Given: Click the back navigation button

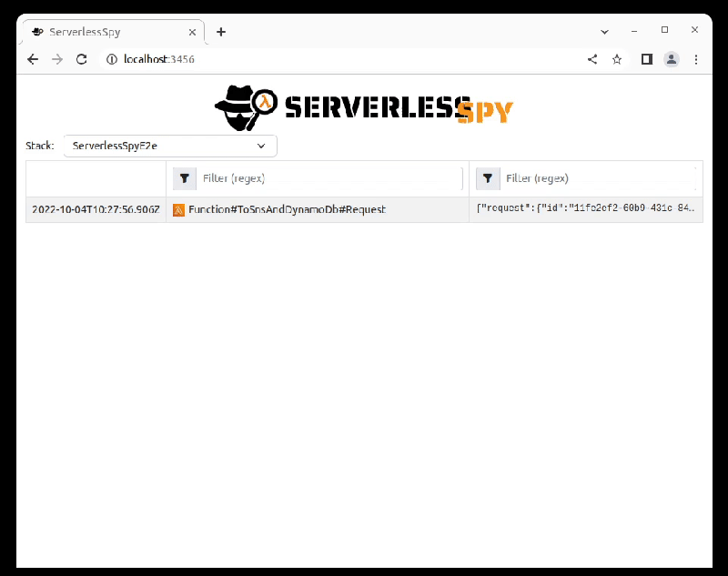Looking at the screenshot, I should coord(33,58).
